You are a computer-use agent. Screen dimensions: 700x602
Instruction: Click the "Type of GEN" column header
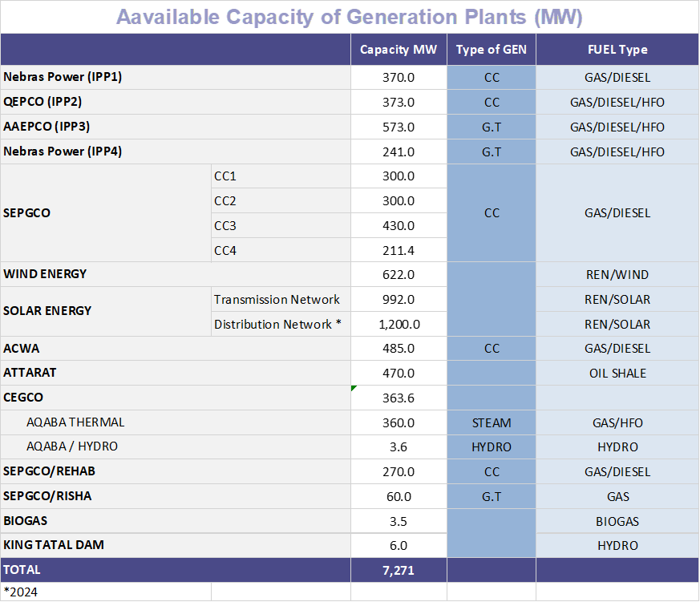tap(491, 49)
